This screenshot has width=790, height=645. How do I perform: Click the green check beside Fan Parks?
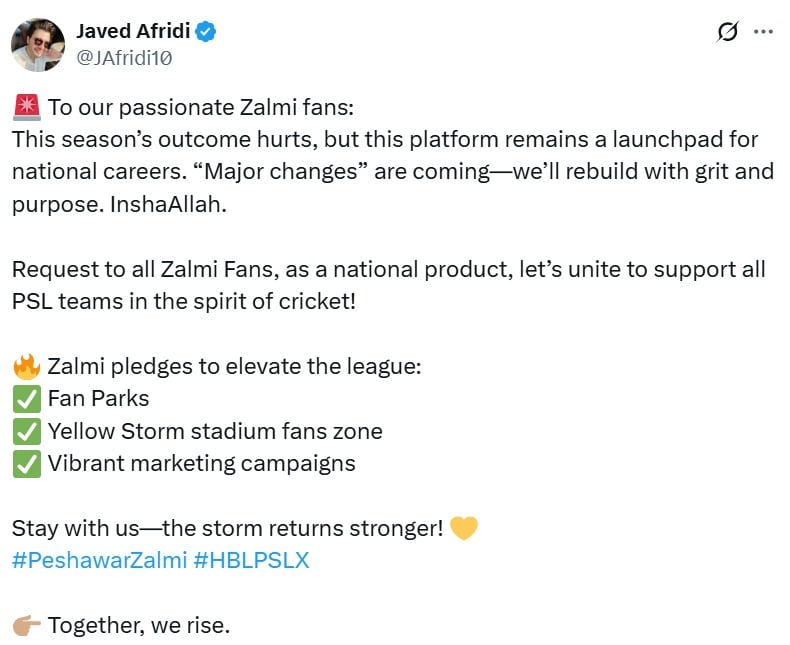[x=27, y=399]
